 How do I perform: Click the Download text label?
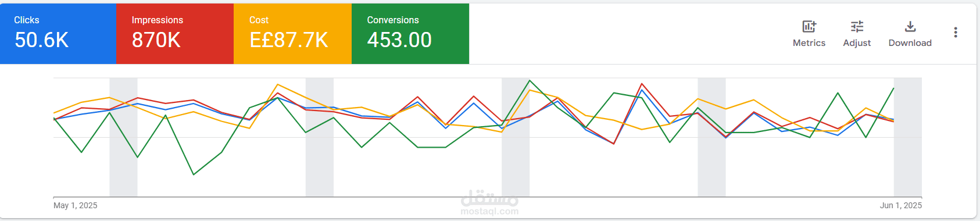[910, 43]
